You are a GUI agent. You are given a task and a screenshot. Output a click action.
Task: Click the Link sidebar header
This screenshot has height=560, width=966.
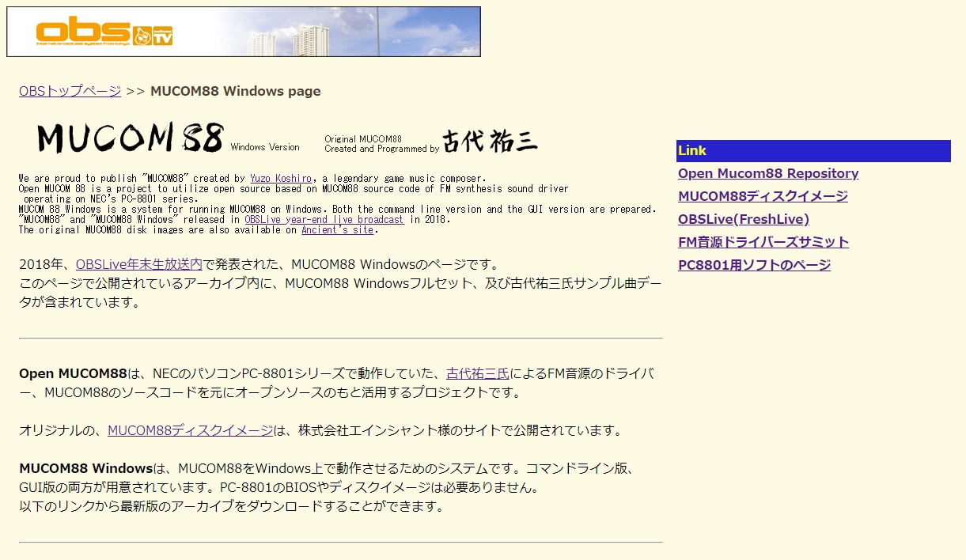click(x=813, y=151)
